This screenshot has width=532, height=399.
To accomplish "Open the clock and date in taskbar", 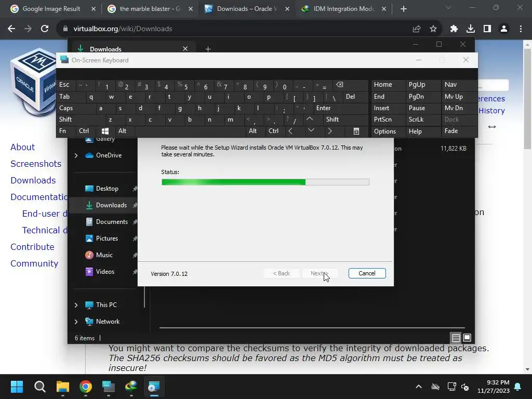I will click(494, 387).
